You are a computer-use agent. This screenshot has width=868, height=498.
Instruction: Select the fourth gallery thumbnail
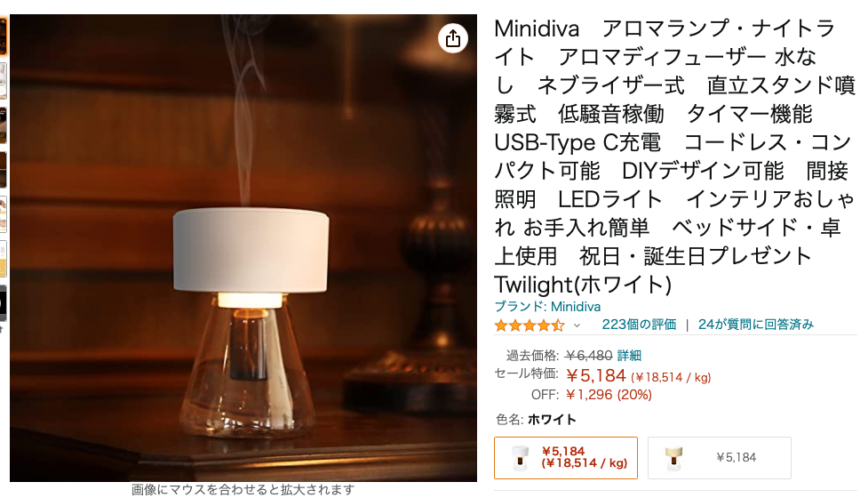(x=4, y=170)
